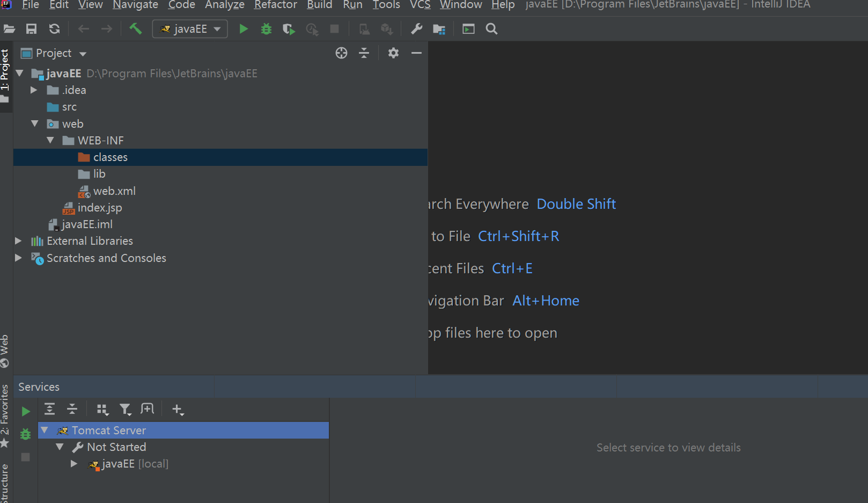Viewport: 868px width, 503px height.
Task: Toggle the Services filter
Action: coord(125,409)
